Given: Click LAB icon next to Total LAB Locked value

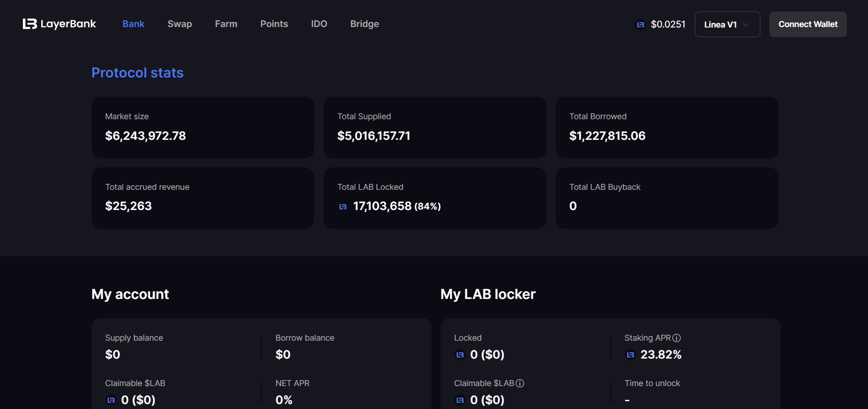Looking at the screenshot, I should (x=343, y=207).
